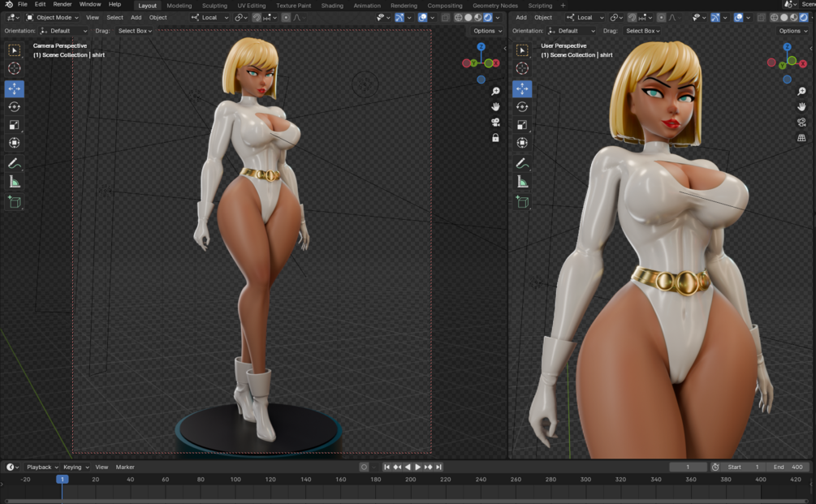Click the current frame number field
Viewport: 816px width, 504px height.
688,467
